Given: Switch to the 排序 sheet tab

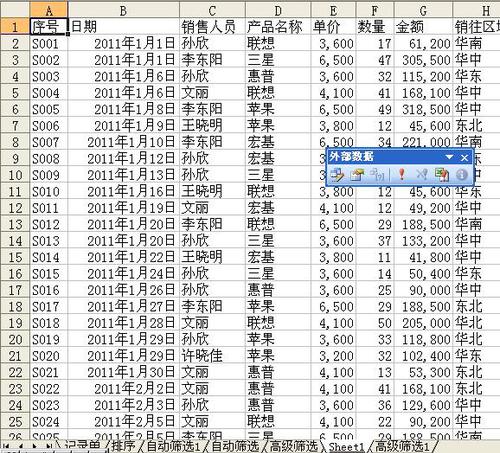Looking at the screenshot, I should pos(123,446).
